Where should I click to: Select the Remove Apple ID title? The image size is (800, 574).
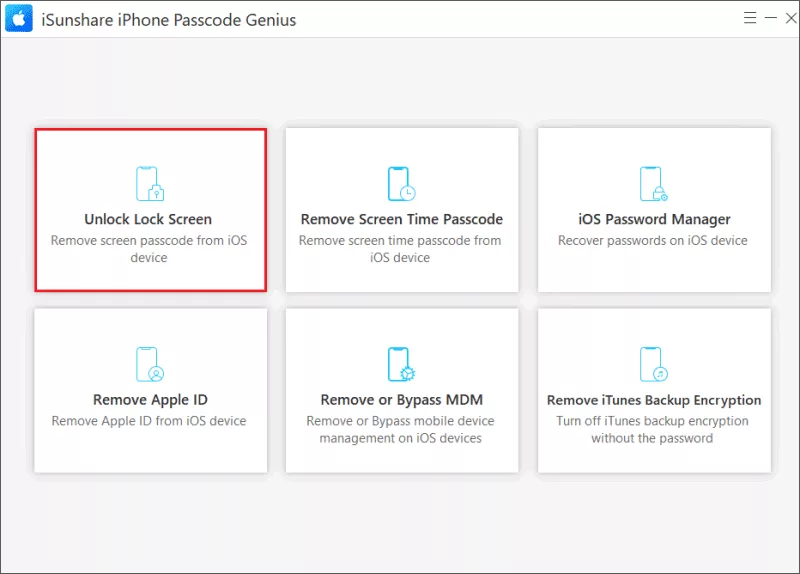point(150,400)
